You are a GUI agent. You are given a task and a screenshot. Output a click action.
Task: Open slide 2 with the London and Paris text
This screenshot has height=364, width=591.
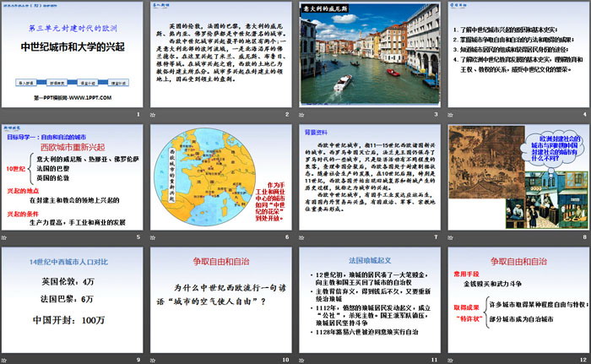click(221, 53)
